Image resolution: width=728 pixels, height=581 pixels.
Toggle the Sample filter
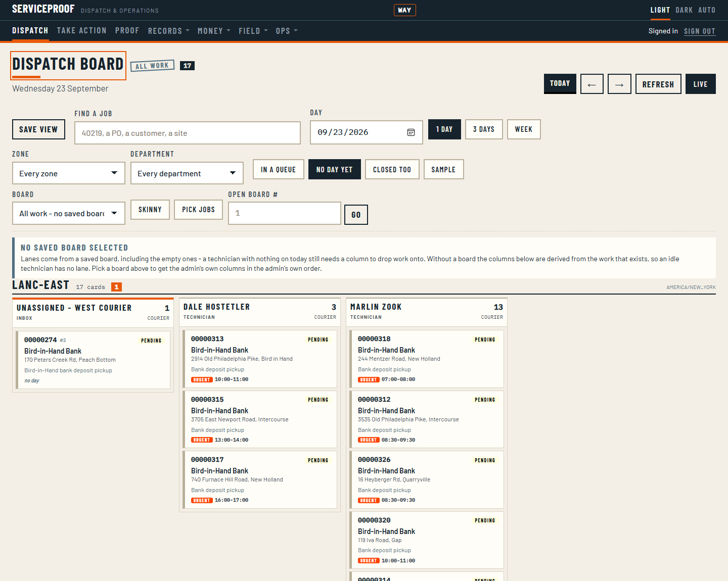443,169
